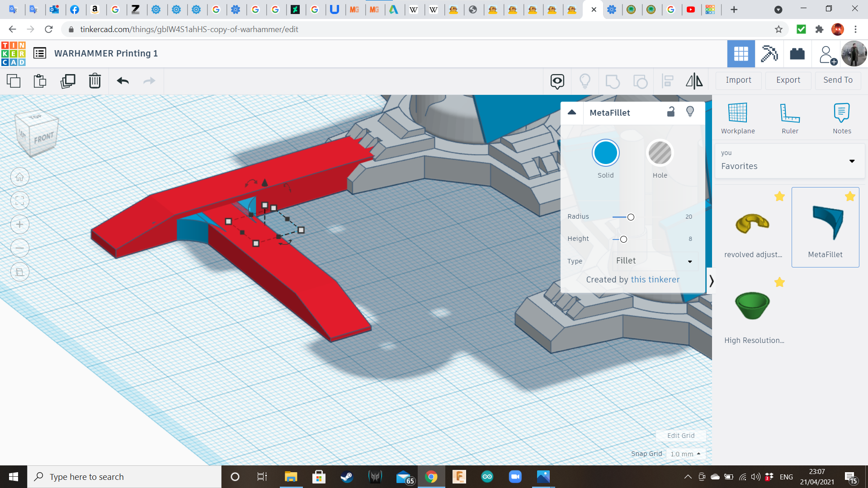
Task: Open the 'this tinkerer' link
Action: pos(655,280)
